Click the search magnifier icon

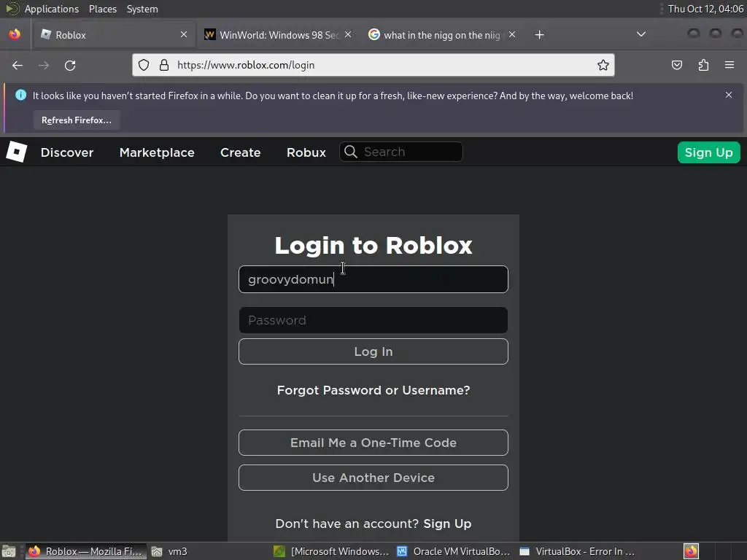point(351,152)
